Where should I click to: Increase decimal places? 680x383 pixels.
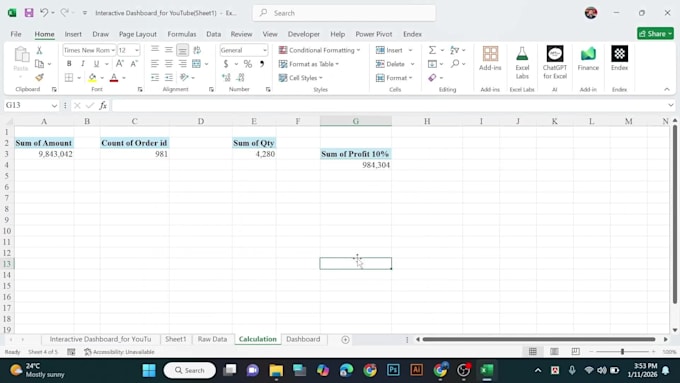(226, 78)
